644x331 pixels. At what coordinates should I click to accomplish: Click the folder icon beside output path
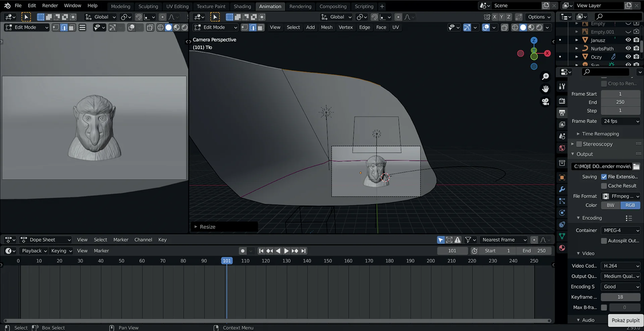point(636,167)
